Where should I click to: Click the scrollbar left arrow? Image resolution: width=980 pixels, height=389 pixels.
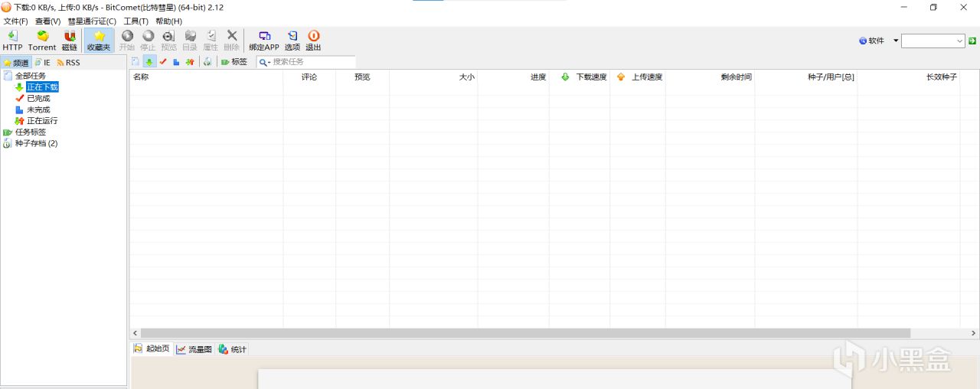point(135,333)
